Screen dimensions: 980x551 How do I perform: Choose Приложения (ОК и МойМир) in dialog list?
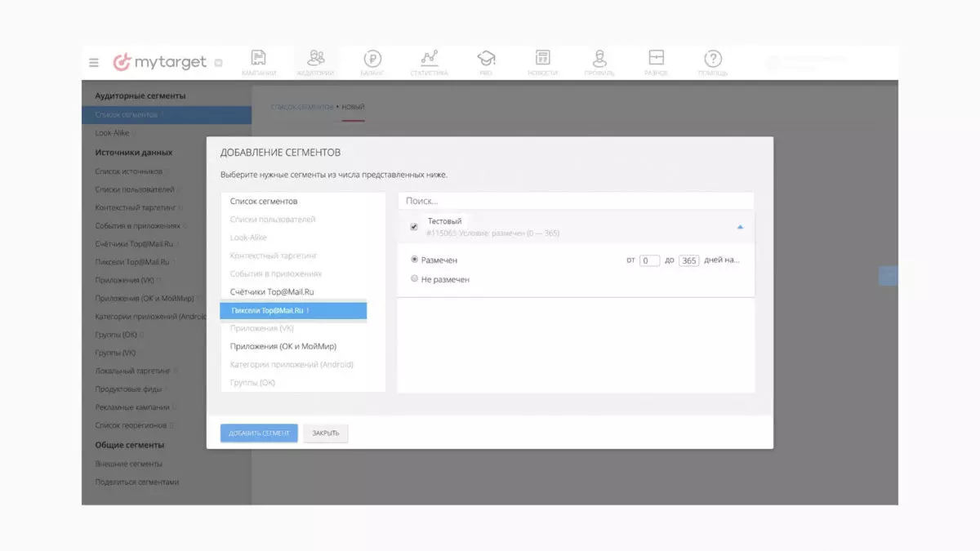[283, 346]
